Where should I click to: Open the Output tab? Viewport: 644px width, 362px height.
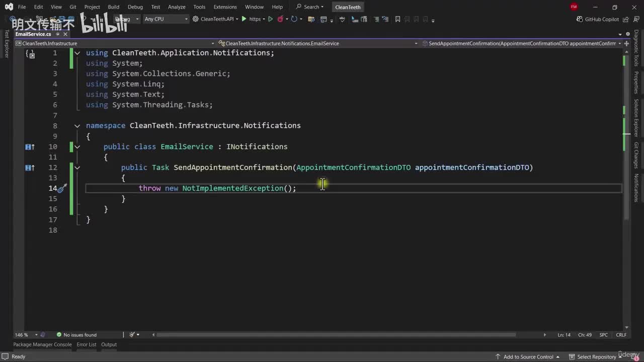tap(109, 345)
